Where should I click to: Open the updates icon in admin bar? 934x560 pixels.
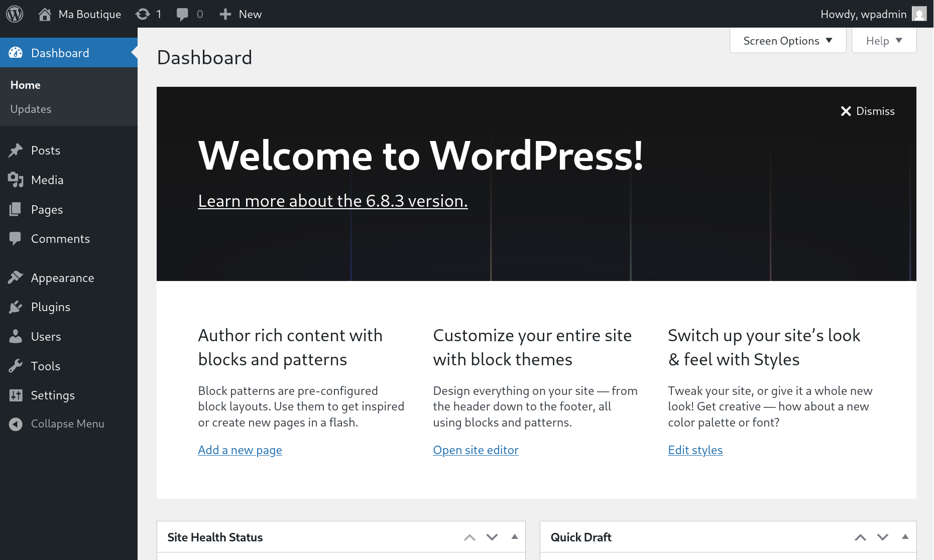click(143, 14)
